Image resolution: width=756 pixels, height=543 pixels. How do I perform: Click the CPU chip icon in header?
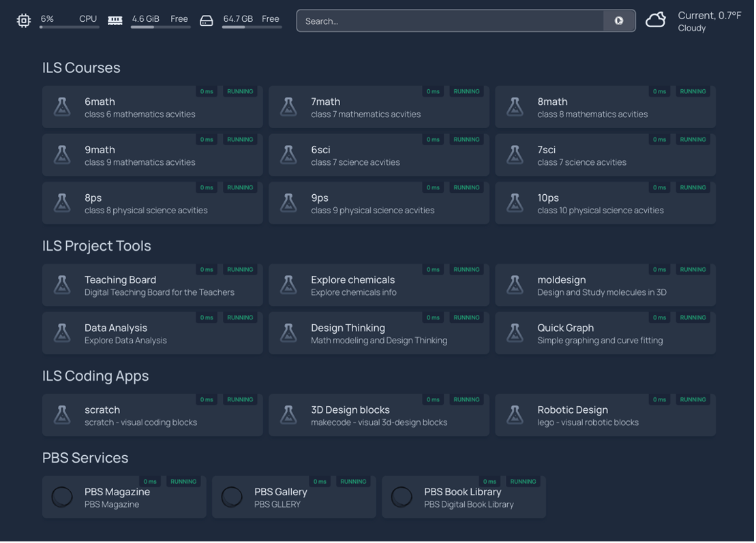coord(24,21)
